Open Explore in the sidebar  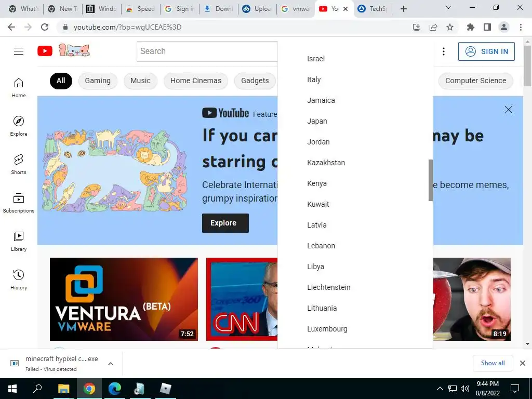tap(19, 126)
